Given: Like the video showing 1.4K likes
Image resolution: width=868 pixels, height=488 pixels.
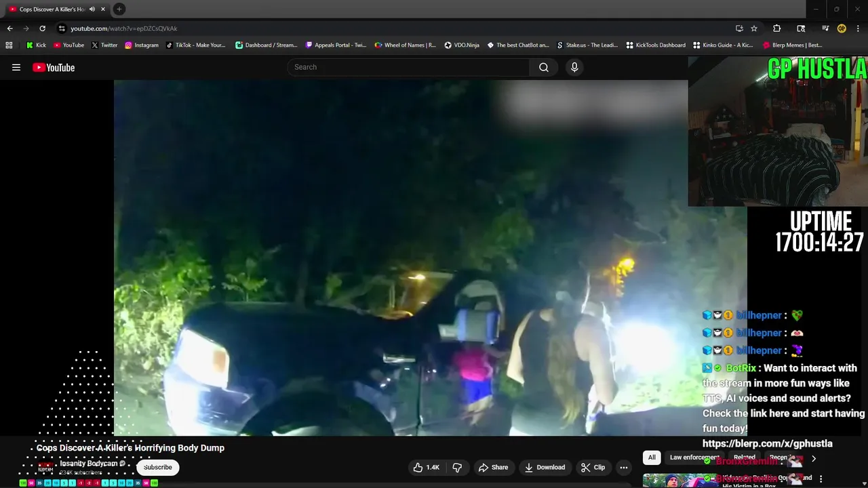Looking at the screenshot, I should pos(427,467).
